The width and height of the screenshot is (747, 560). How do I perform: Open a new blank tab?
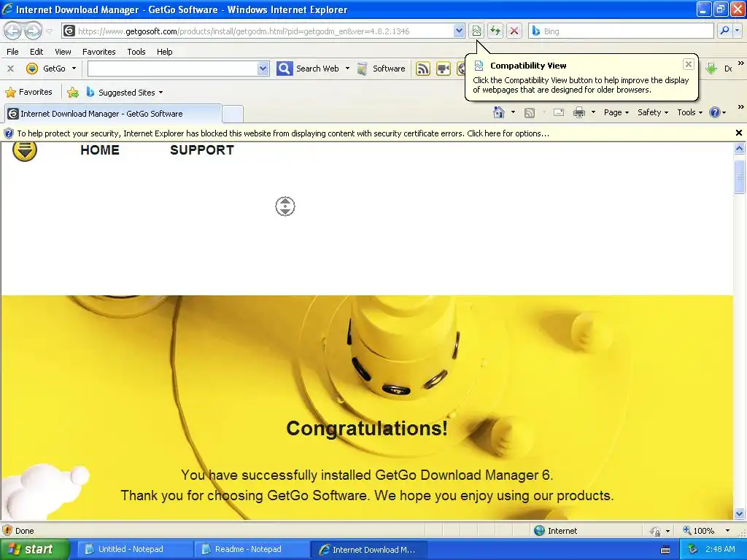(233, 114)
